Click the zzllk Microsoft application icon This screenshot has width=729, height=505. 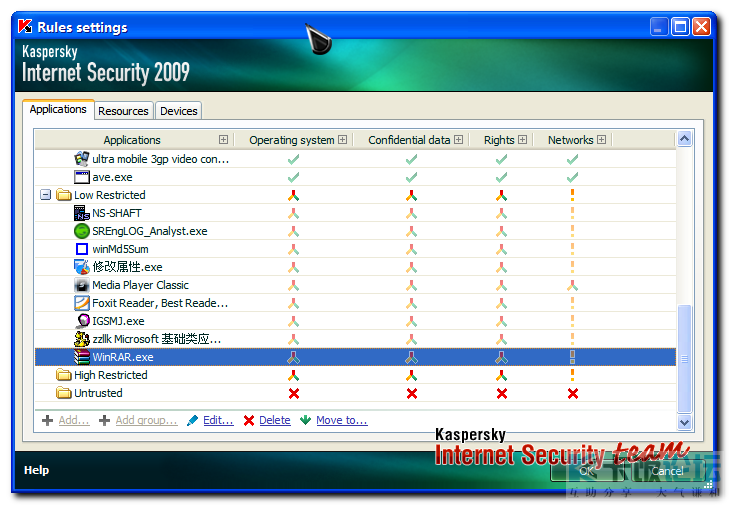click(81, 339)
